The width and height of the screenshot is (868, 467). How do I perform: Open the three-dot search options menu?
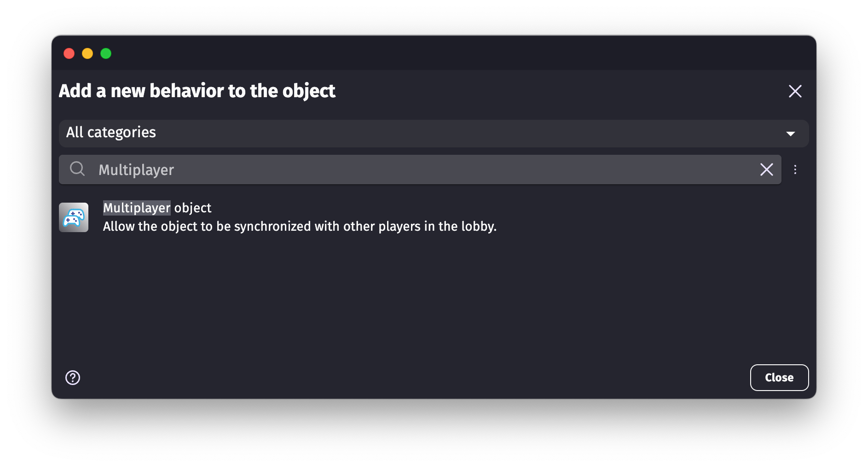pyautogui.click(x=795, y=169)
